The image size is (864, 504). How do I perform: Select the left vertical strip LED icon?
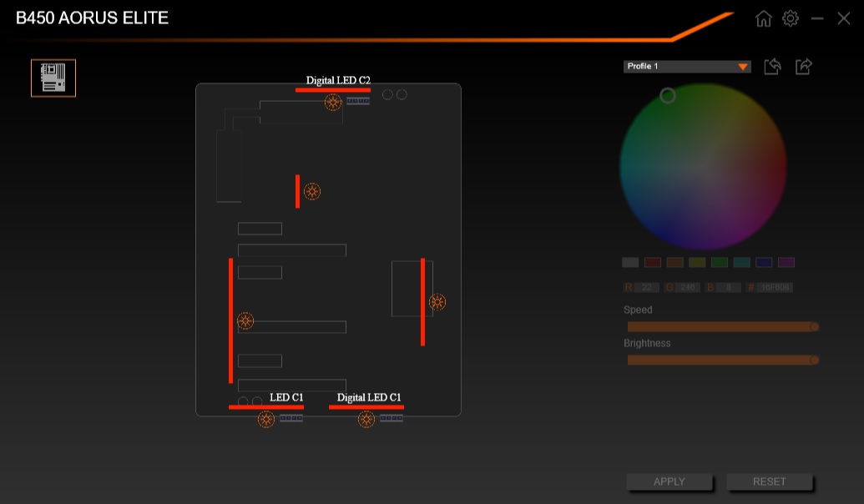[x=245, y=320]
